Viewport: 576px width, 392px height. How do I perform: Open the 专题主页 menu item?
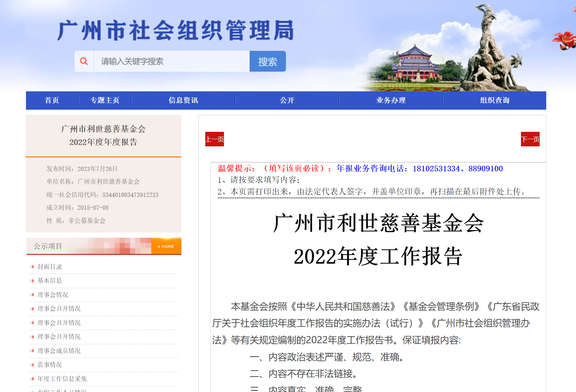[x=105, y=100]
